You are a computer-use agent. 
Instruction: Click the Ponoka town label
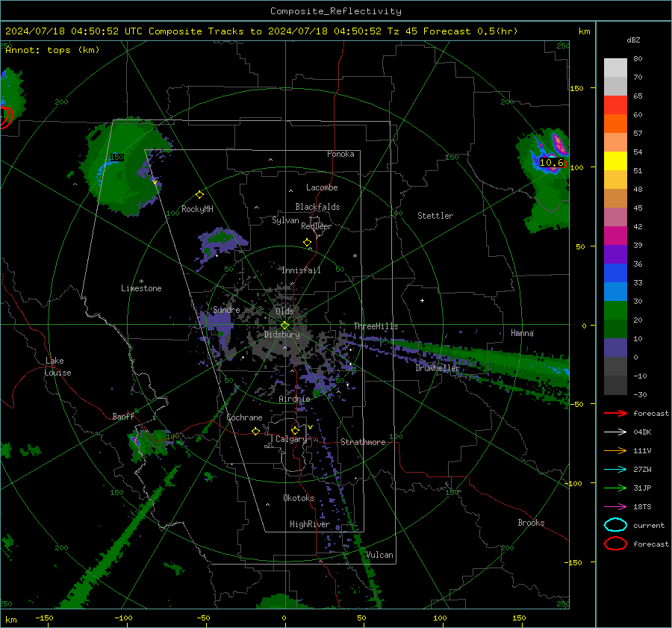340,154
